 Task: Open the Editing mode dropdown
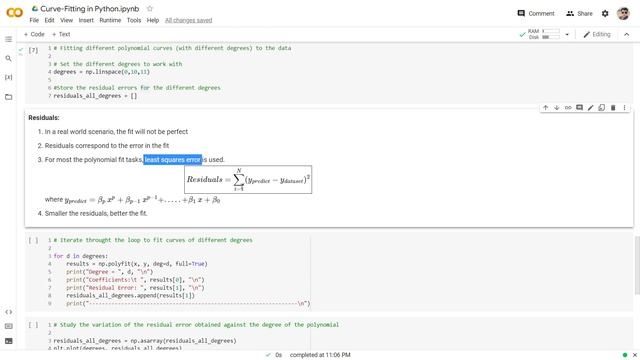coord(597,35)
